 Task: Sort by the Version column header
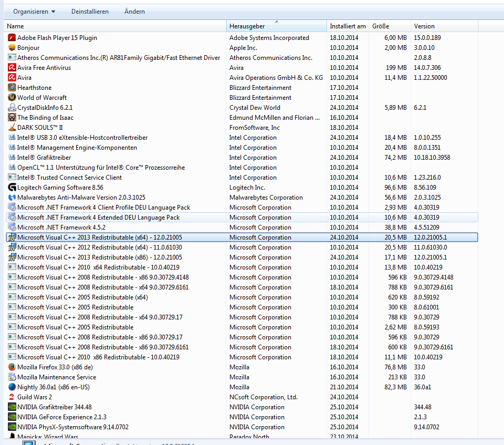click(444, 26)
